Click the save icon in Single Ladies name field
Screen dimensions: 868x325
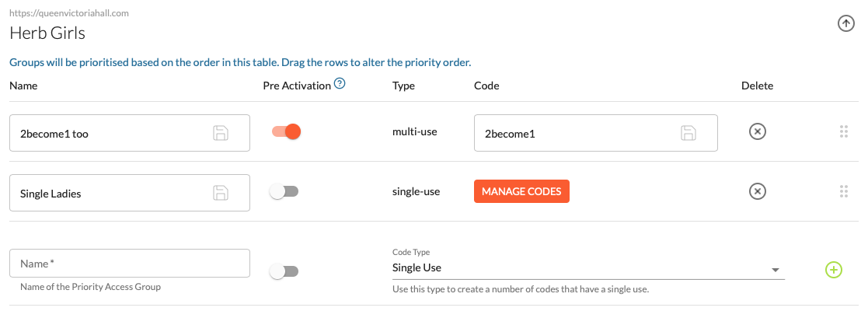pyautogui.click(x=221, y=193)
